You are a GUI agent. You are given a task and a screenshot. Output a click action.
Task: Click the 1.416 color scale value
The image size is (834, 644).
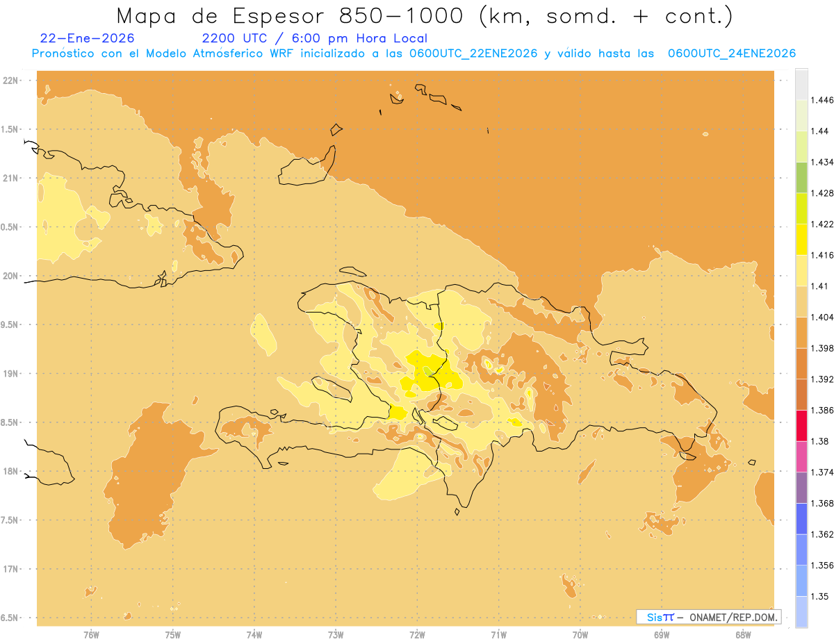pyautogui.click(x=824, y=255)
